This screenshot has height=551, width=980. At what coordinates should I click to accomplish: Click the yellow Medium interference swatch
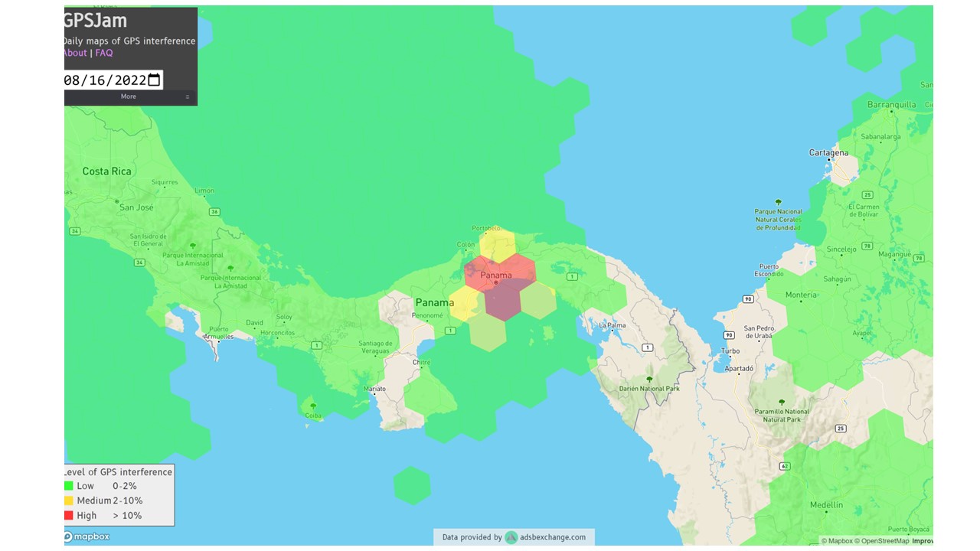(x=70, y=500)
